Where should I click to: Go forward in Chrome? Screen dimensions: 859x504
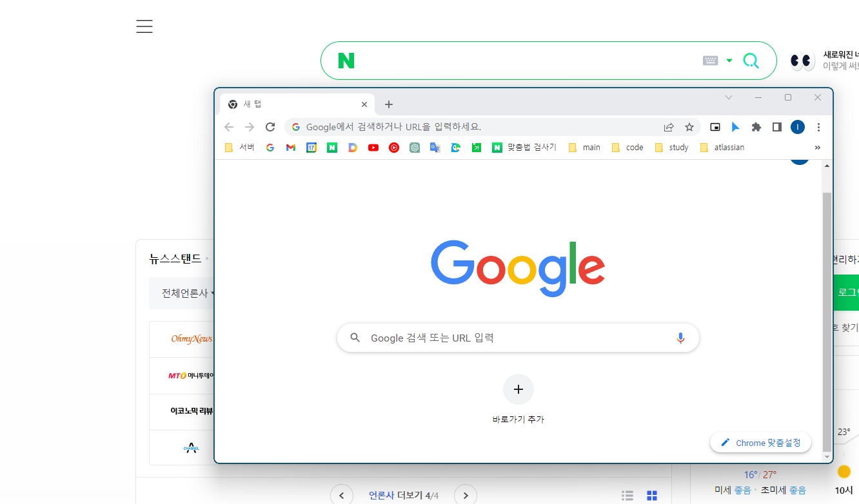coord(250,127)
